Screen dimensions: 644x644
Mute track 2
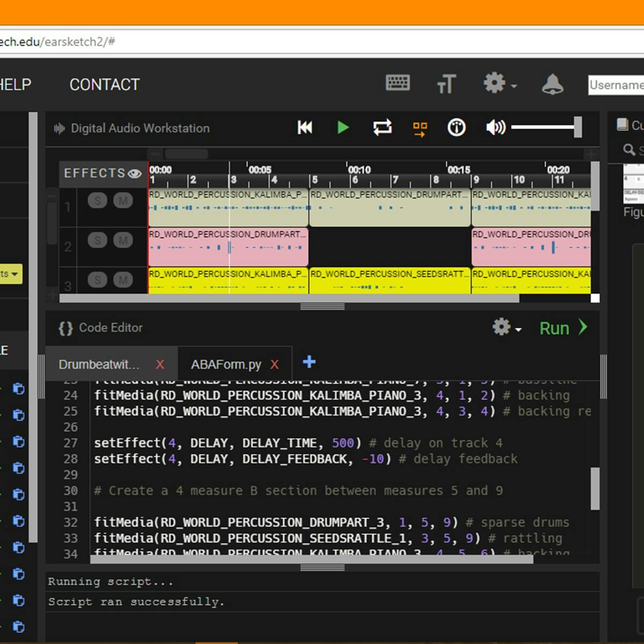pos(123,240)
